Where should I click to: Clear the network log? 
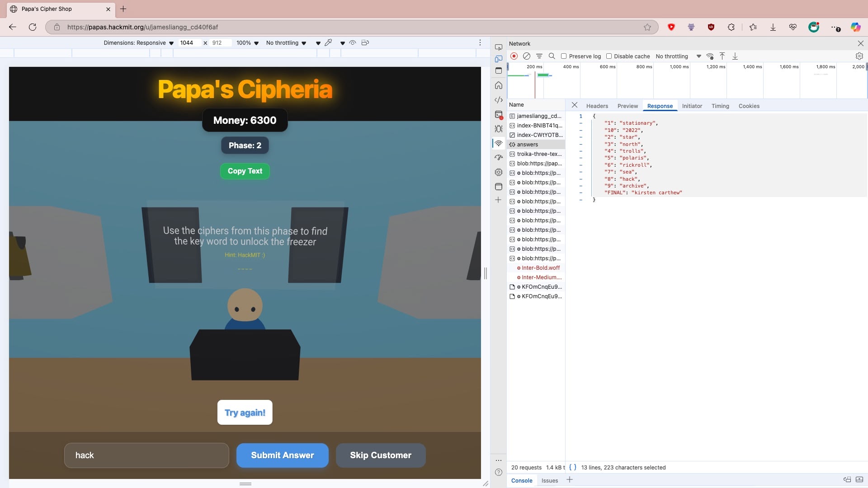(x=527, y=56)
